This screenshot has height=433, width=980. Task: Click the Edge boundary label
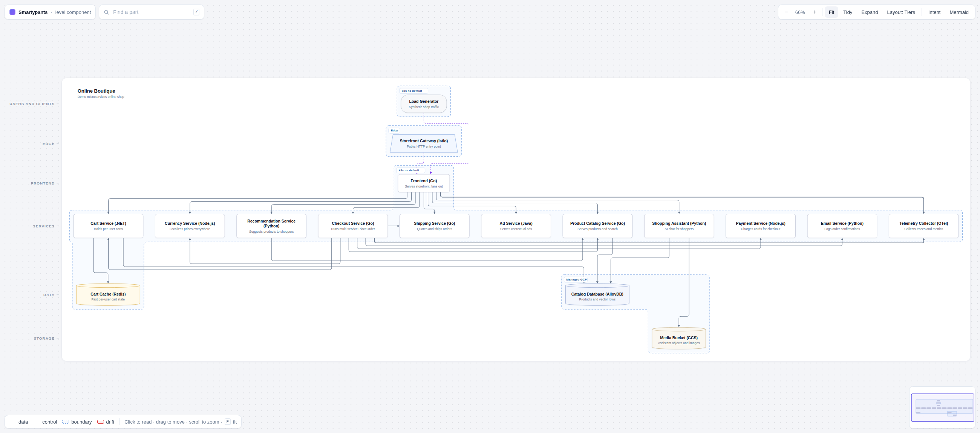click(394, 130)
